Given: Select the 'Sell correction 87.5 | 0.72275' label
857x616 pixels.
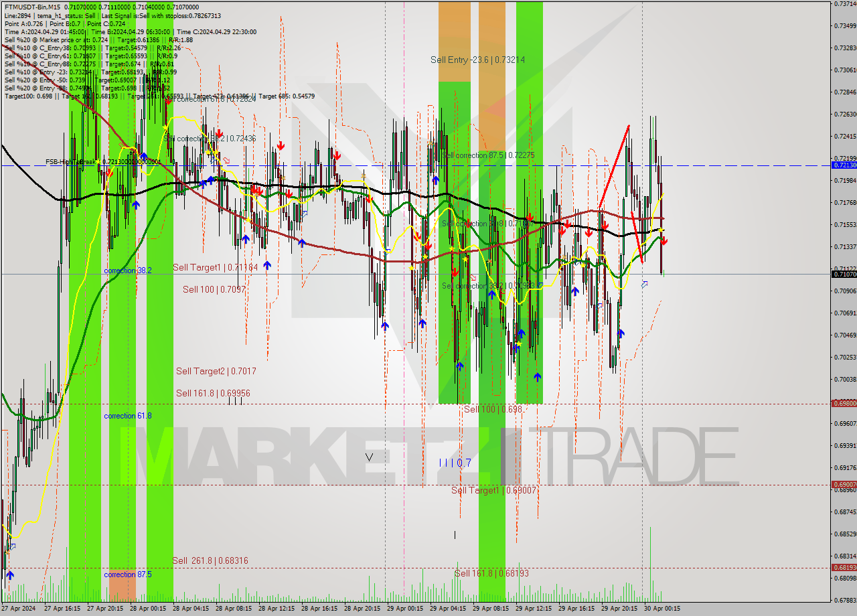Looking at the screenshot, I should pos(489,155).
